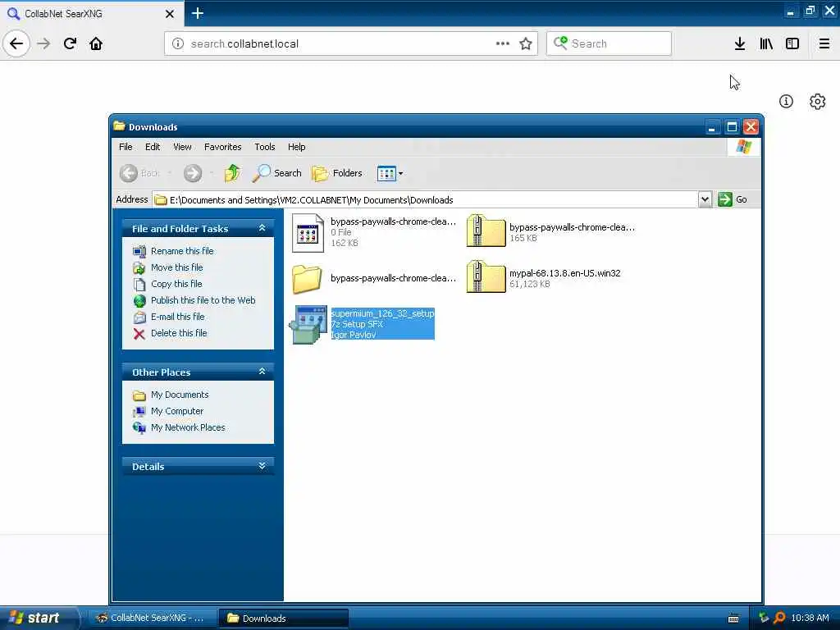This screenshot has height=630, width=840.
Task: Close the CollabNet SearXNG tab
Action: pos(170,13)
